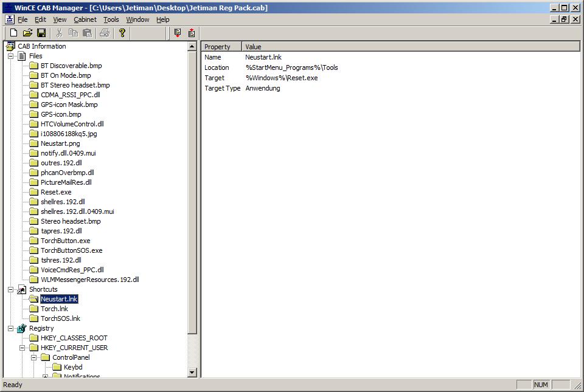Open the Edit menu
The image size is (584, 392).
pyautogui.click(x=40, y=19)
